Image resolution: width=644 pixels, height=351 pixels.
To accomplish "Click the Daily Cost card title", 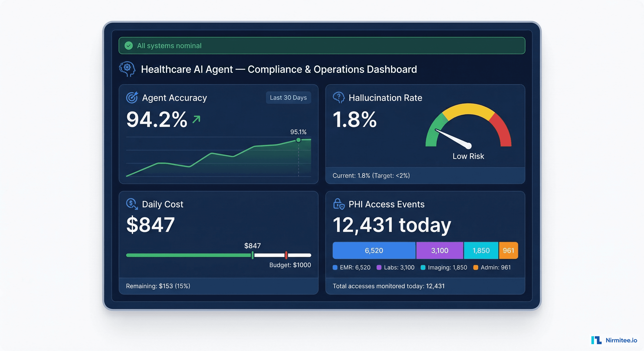I will click(163, 204).
